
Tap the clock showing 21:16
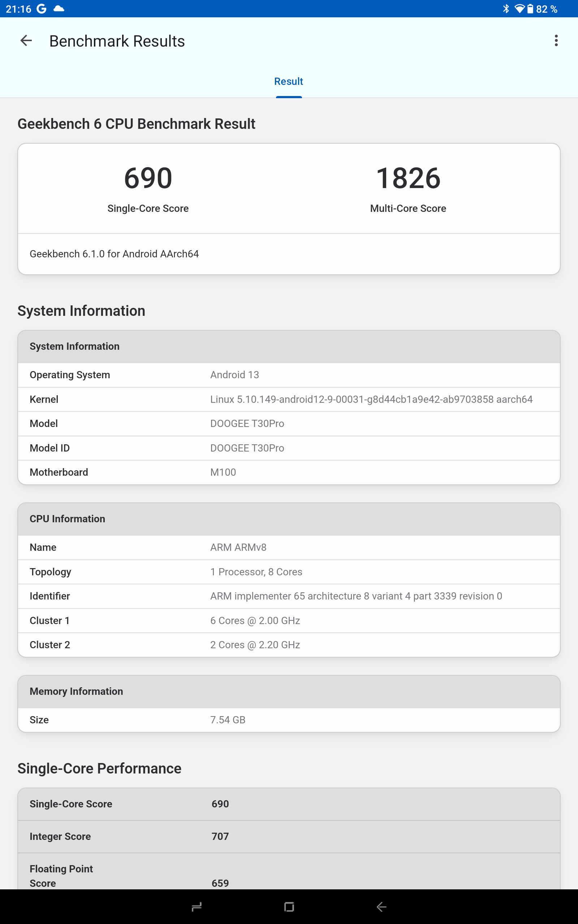click(x=18, y=9)
